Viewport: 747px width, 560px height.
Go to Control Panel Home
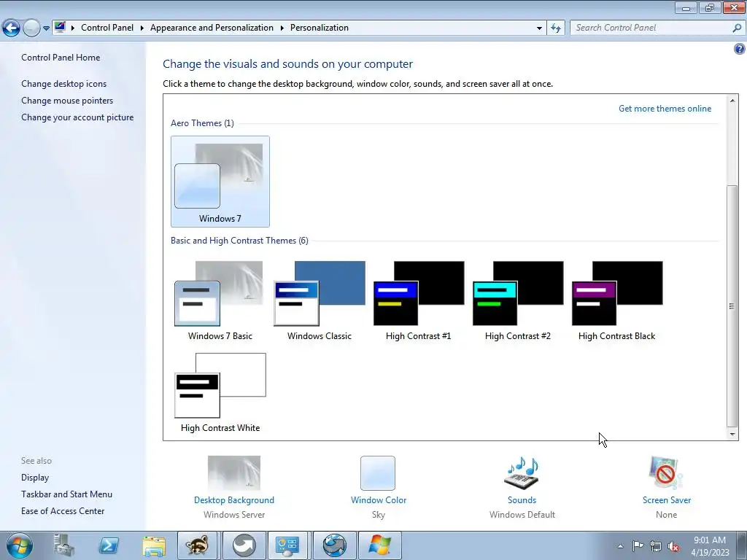point(61,58)
